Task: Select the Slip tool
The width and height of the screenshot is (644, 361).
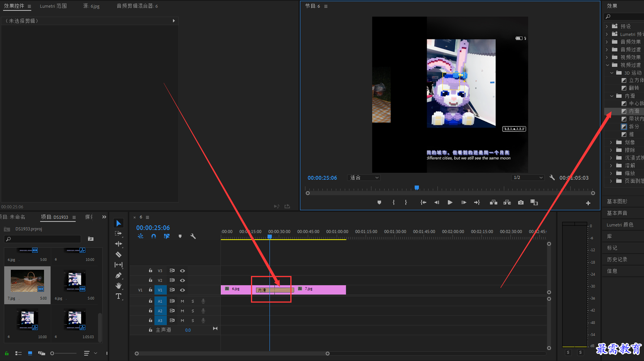Action: 119,265
